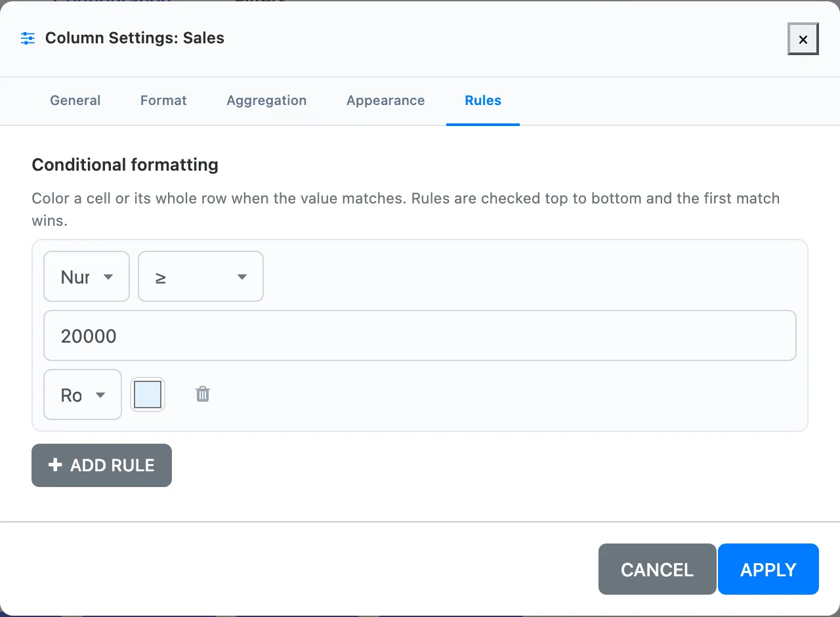Select the Appearance tab

coord(386,100)
